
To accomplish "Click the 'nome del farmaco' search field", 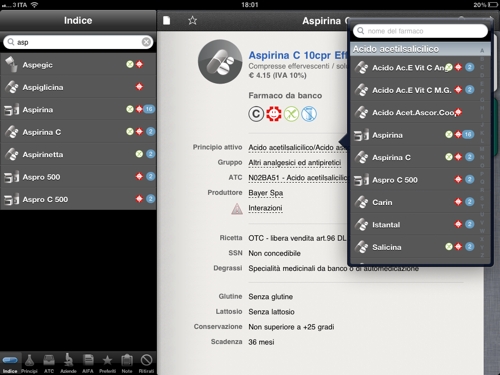I will pos(420,31).
